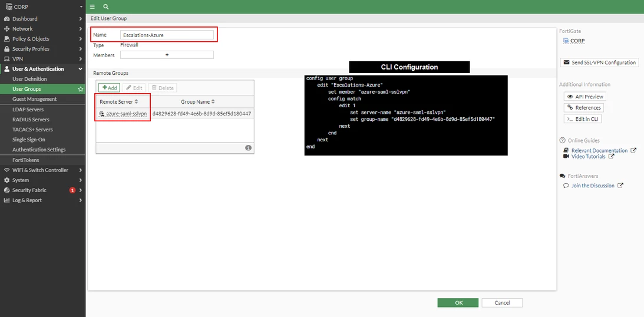Open References button

pyautogui.click(x=584, y=108)
